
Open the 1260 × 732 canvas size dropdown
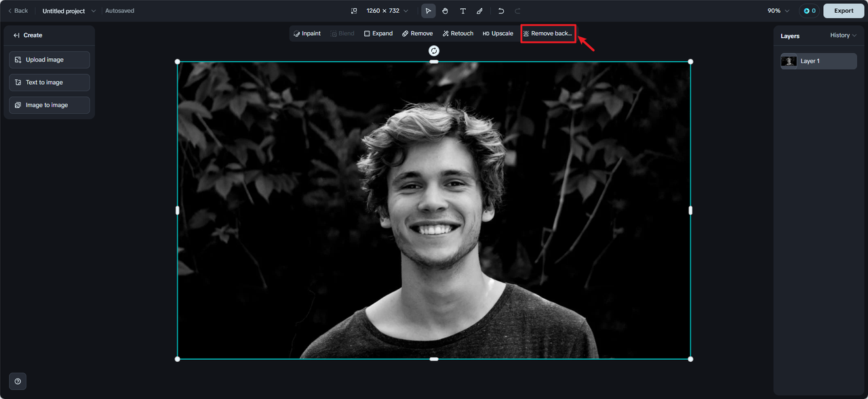pos(387,11)
